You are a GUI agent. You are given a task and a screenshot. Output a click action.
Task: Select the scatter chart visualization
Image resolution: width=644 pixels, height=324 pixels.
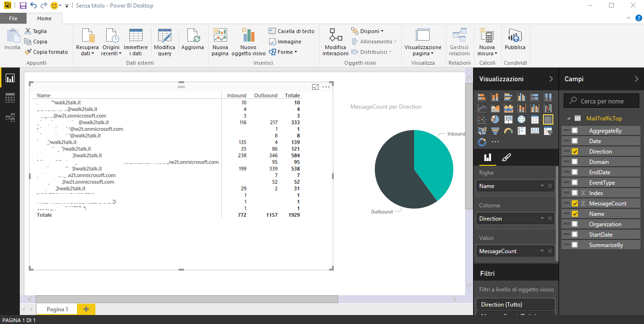point(482,119)
